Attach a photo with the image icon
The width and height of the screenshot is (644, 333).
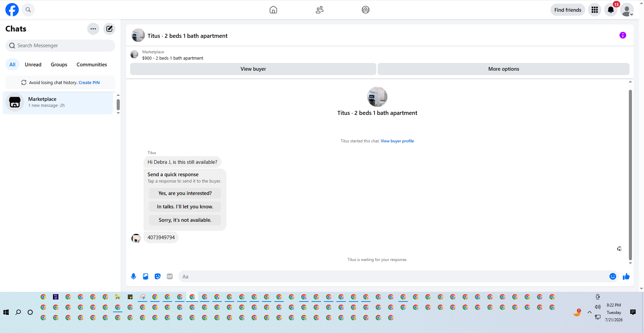click(146, 276)
